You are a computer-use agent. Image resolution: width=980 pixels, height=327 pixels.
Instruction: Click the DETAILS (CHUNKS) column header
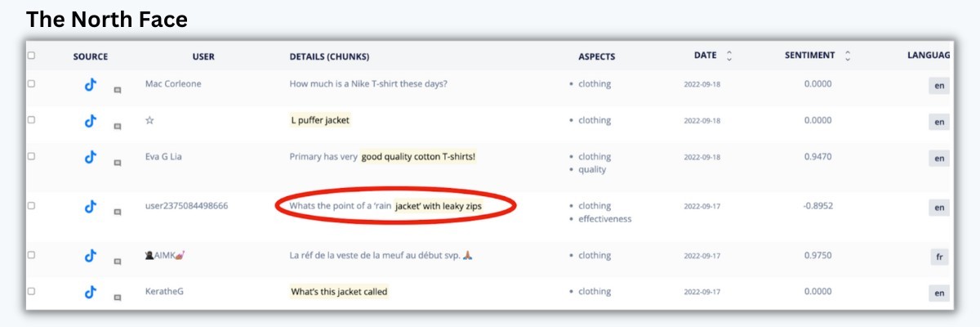point(329,56)
